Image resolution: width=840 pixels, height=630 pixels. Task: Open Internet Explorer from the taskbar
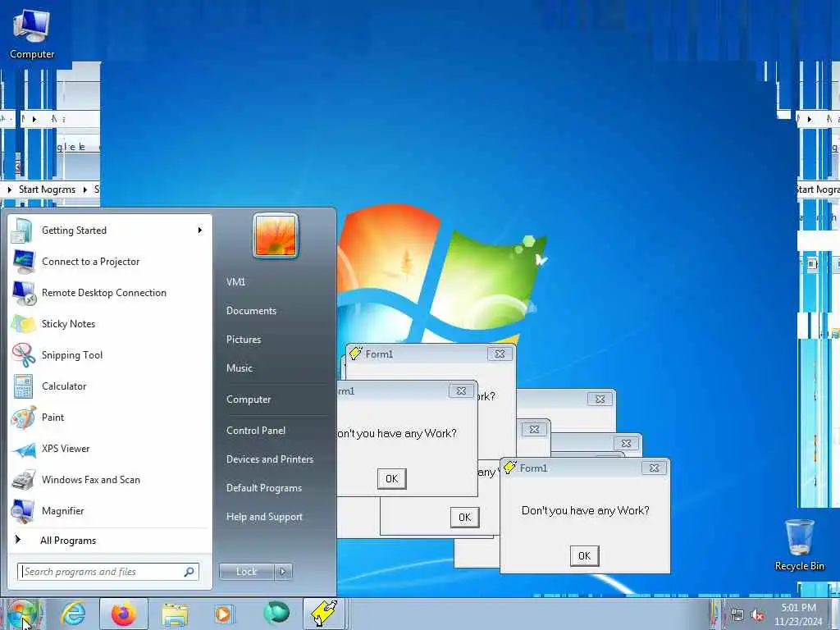(x=73, y=614)
